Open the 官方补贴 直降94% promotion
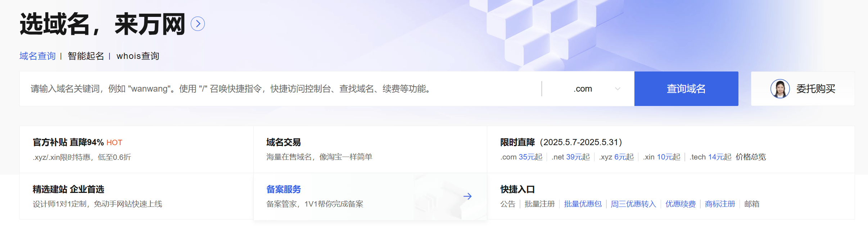Image resolution: width=868 pixels, height=236 pixels. [x=68, y=142]
